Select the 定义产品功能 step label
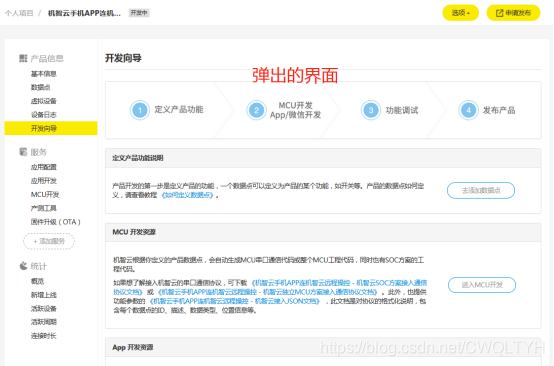 click(x=179, y=110)
